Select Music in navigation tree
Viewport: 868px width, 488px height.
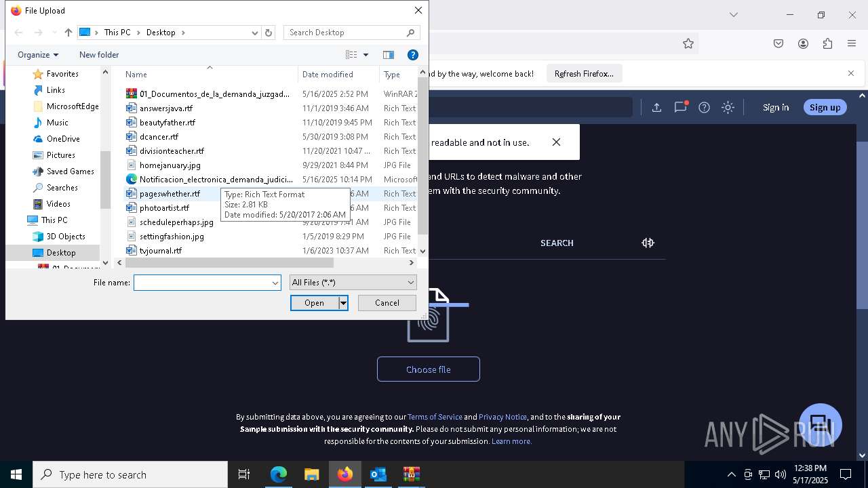point(57,123)
